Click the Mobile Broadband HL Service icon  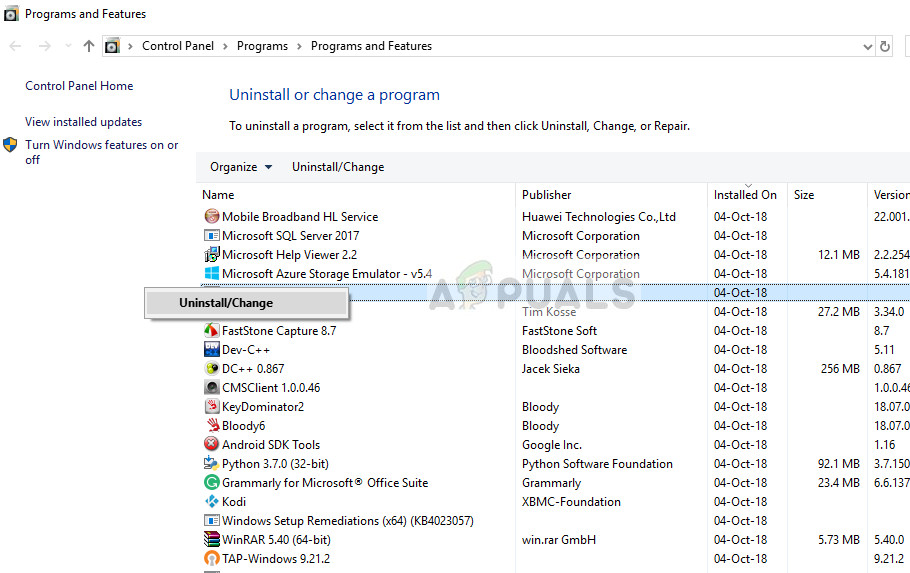point(212,217)
